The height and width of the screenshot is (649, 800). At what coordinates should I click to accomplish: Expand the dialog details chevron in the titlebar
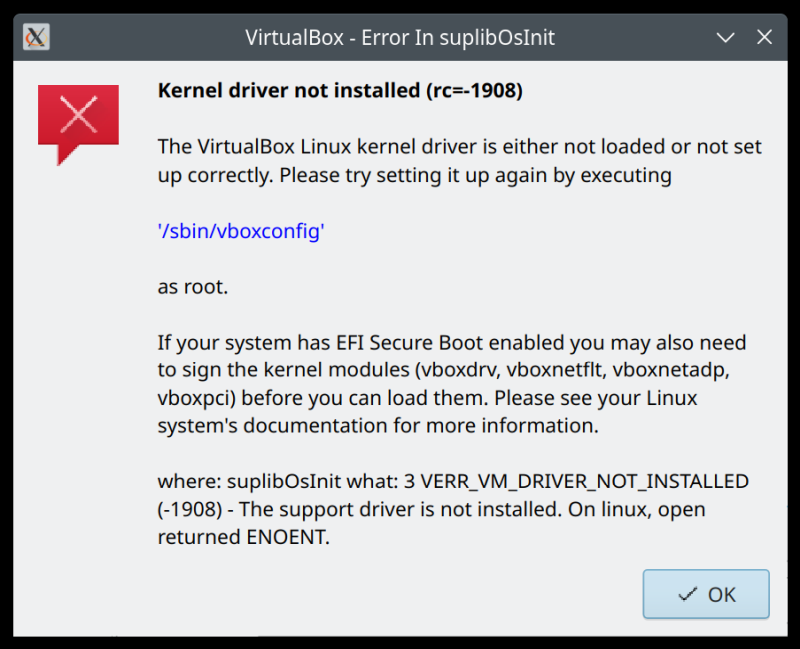click(x=723, y=37)
